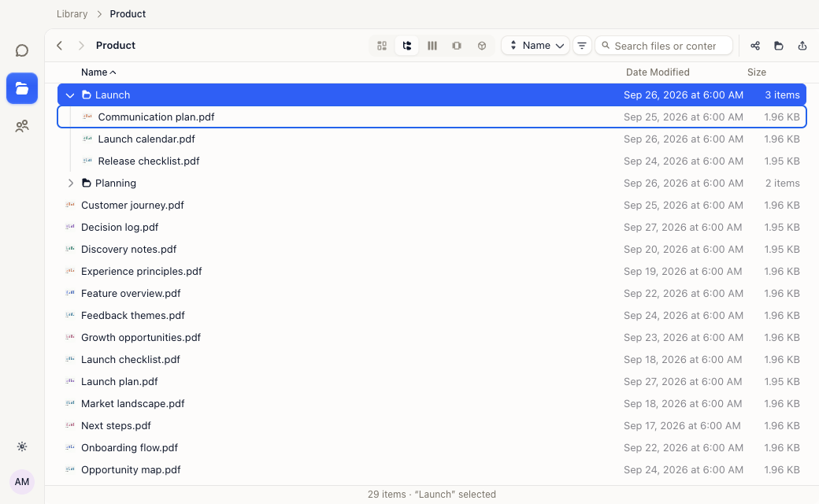The image size is (819, 504).
Task: Go back with the left arrow
Action: pos(60,46)
